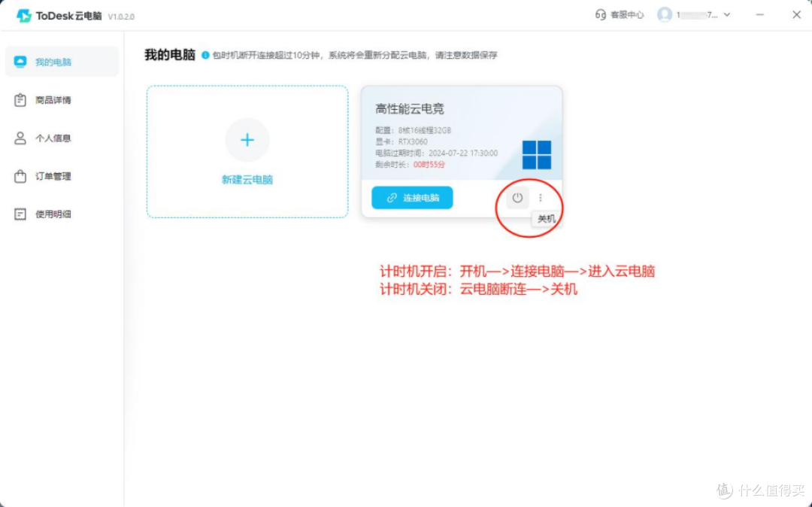Click the 我的电脑 monitor icon
This screenshot has width=812, height=507.
[x=20, y=62]
